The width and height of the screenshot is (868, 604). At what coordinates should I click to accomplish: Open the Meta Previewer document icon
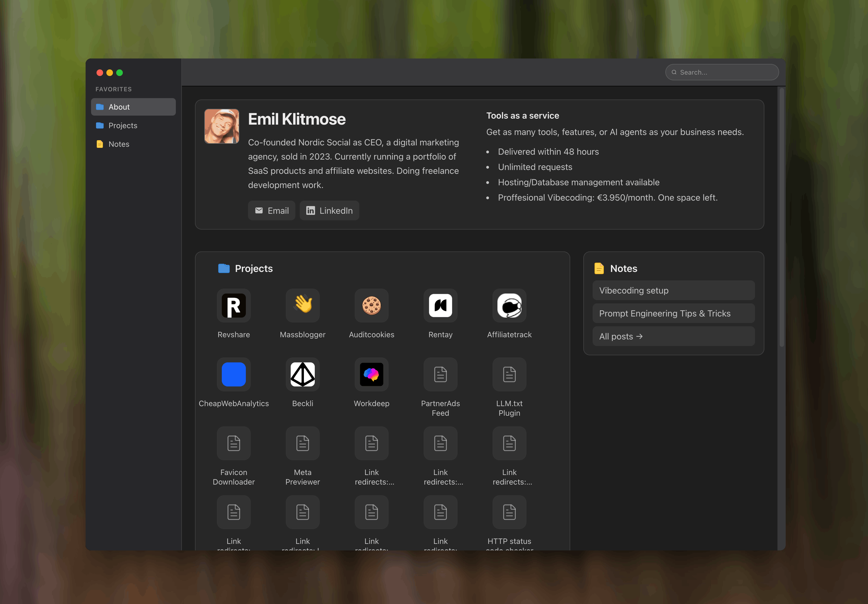(302, 443)
